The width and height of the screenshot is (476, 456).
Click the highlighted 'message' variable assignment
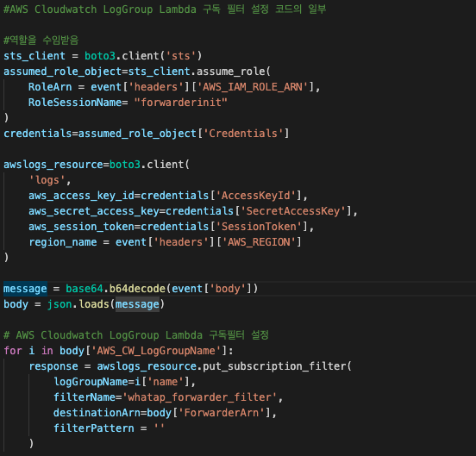(25, 289)
